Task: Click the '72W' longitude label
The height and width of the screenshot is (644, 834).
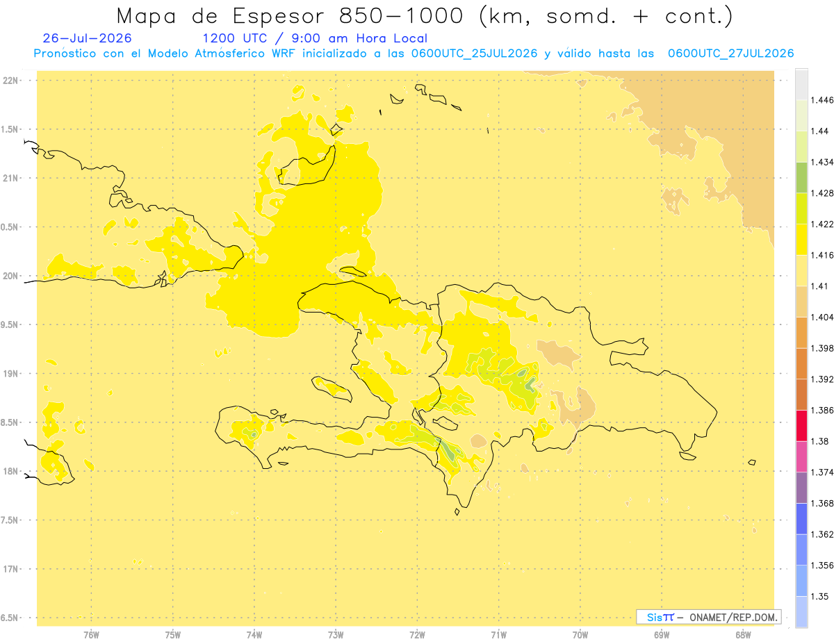Action: [418, 635]
